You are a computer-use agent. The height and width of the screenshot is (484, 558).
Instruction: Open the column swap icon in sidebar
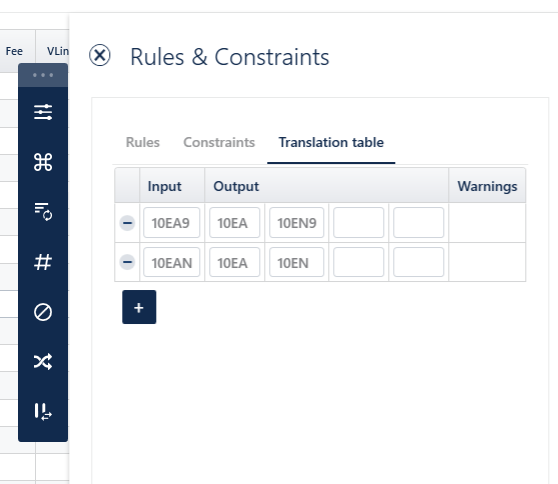click(x=43, y=412)
